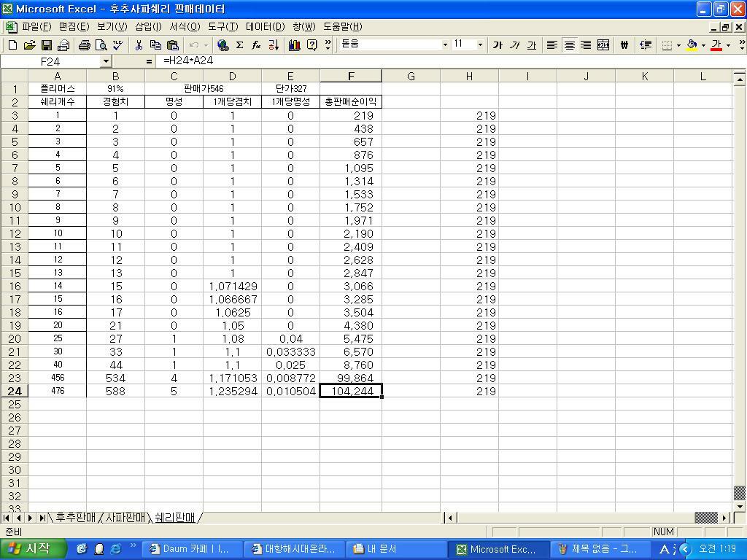Click the Sort Ascending icon

pyautogui.click(x=274, y=45)
